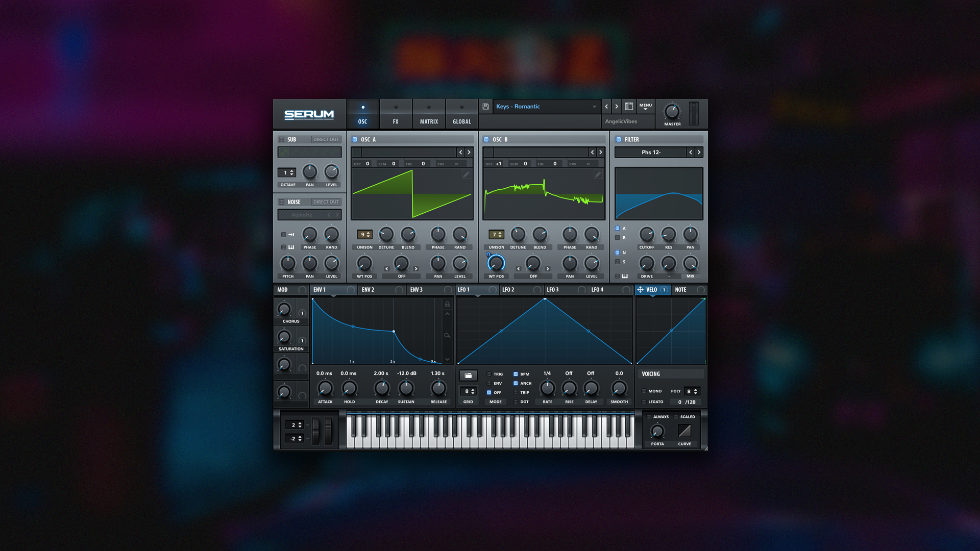The image size is (980, 551).
Task: Click the portamento CURVE display
Action: 684,431
